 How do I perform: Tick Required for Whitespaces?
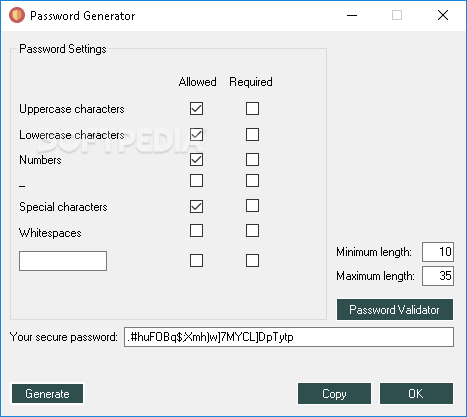pyautogui.click(x=252, y=230)
